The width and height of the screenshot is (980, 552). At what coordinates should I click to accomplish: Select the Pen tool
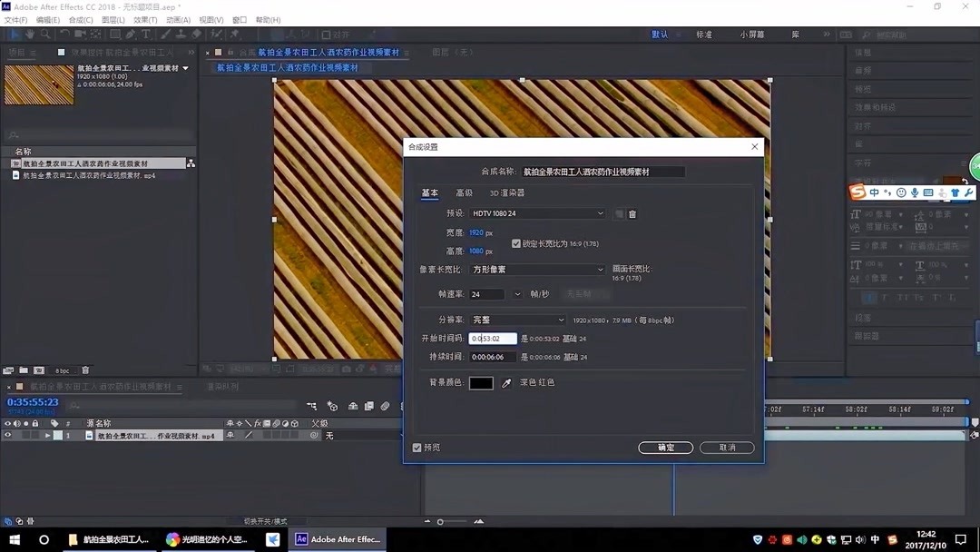click(x=131, y=34)
